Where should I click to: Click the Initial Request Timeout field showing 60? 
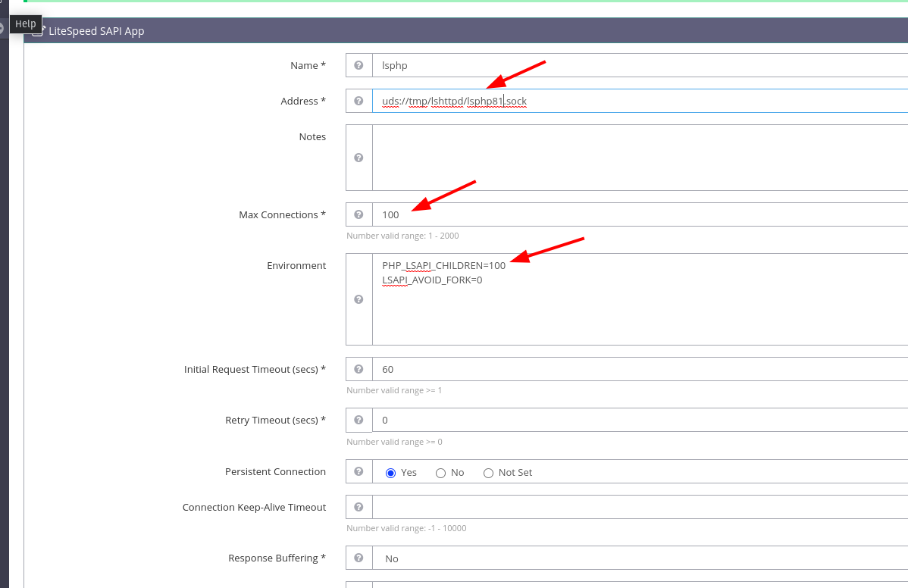click(x=640, y=369)
